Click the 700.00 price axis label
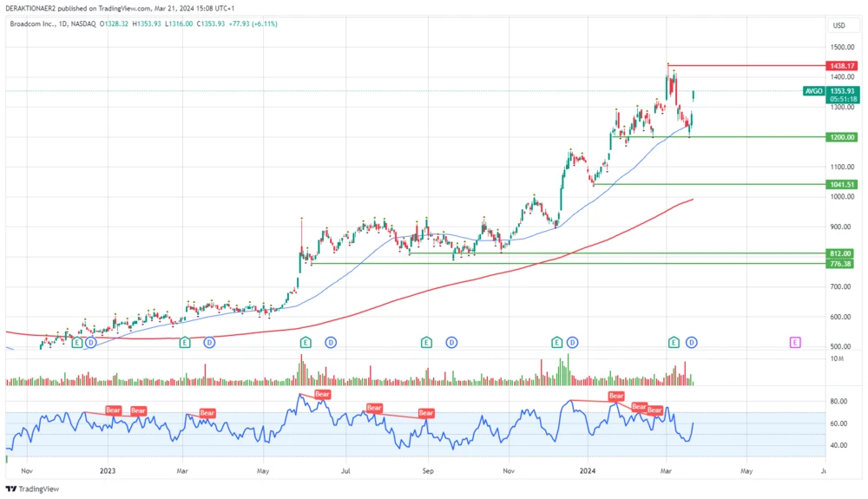Image resolution: width=868 pixels, height=499 pixels. (x=840, y=286)
